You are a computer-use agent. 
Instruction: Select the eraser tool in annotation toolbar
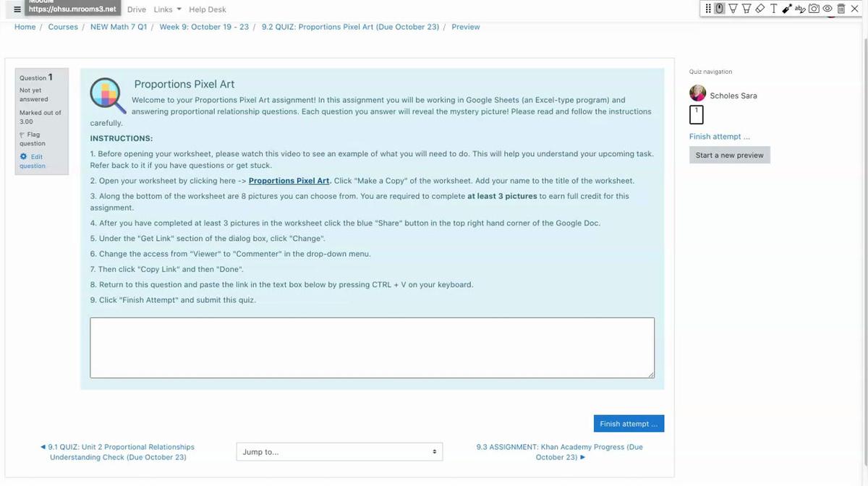coord(759,9)
